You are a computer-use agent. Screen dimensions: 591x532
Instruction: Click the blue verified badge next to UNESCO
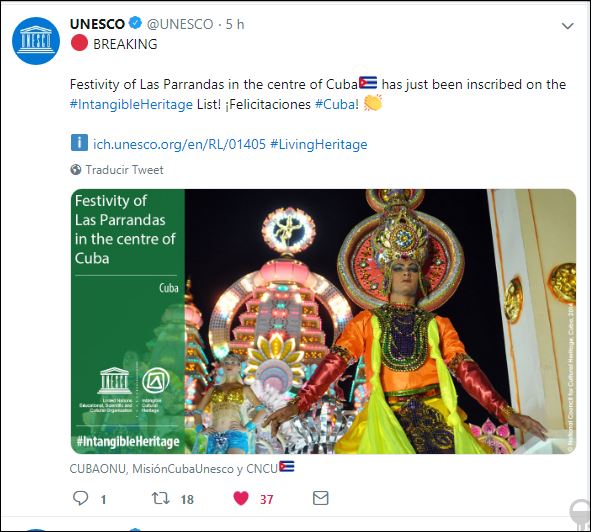click(x=135, y=23)
